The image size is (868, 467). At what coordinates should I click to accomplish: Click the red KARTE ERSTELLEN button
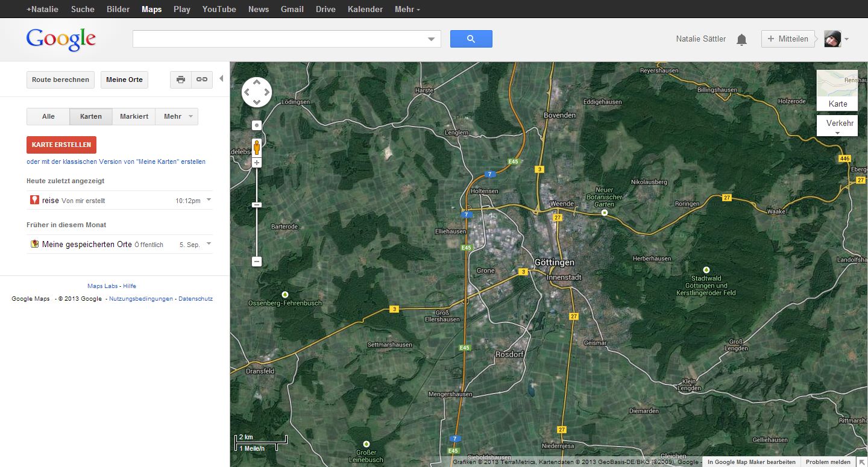[x=61, y=145]
